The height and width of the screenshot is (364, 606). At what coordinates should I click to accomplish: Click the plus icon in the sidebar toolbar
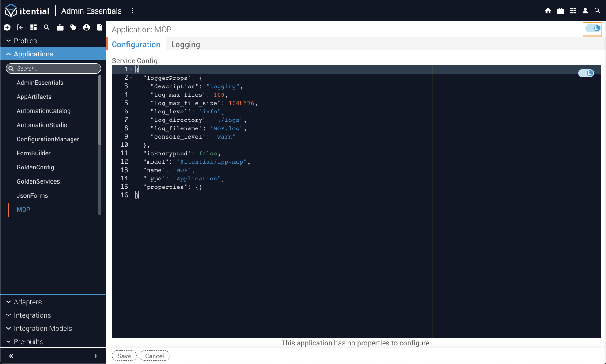coord(7,28)
